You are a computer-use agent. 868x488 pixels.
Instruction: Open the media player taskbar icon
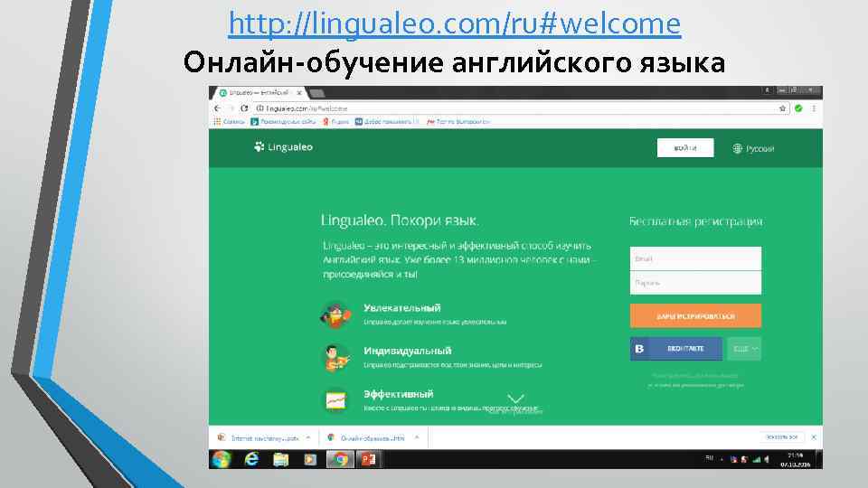click(x=310, y=459)
